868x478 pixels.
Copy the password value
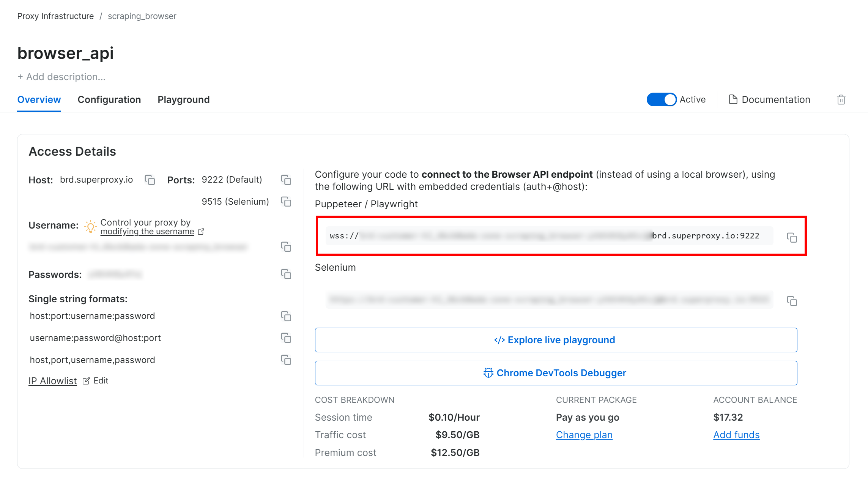pos(286,274)
